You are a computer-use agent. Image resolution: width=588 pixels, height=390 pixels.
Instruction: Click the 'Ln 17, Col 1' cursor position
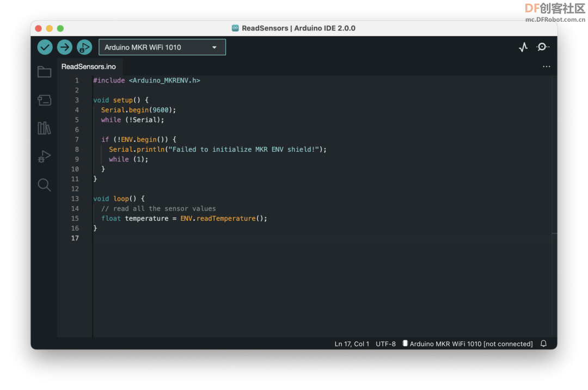tap(352, 344)
